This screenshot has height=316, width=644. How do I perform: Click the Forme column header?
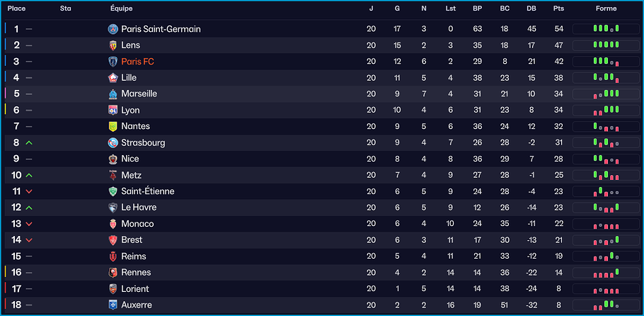606,9
